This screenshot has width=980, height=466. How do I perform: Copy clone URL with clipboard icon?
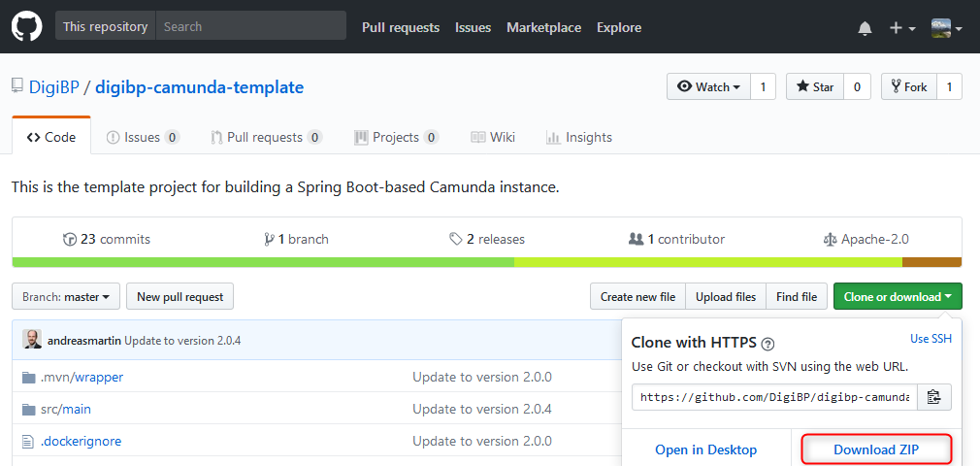933,397
